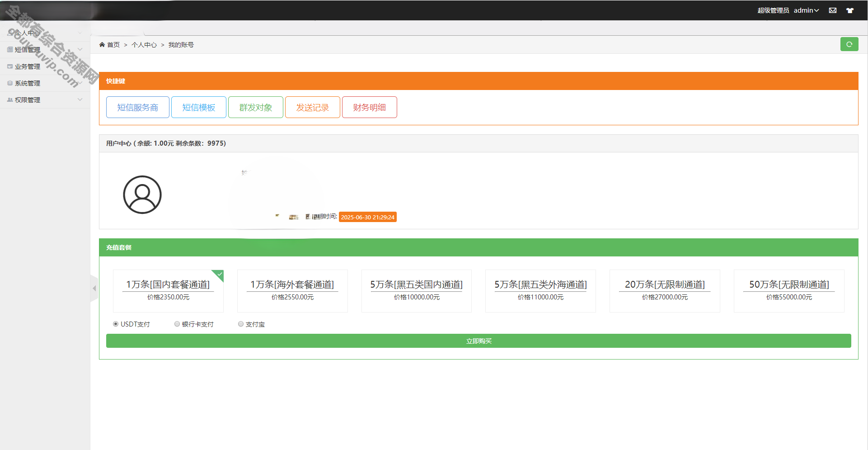Expand admin user dropdown
This screenshot has height=450, width=868.
(x=807, y=10)
